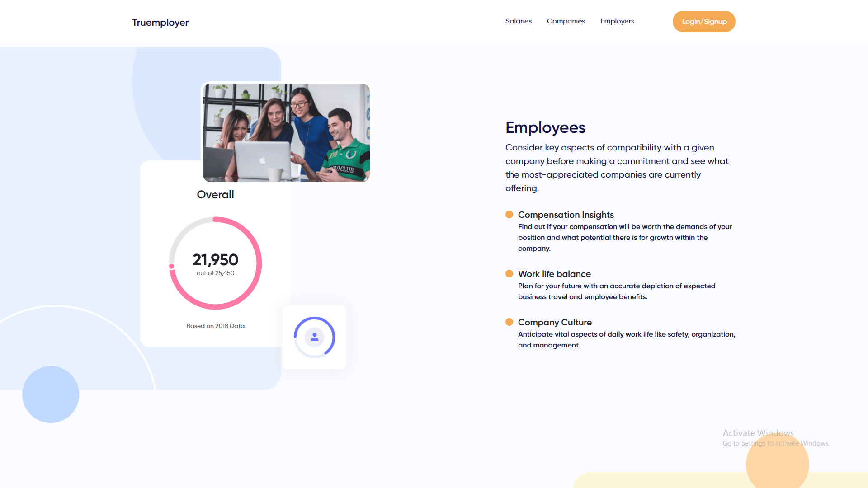Click the Truemployer logo

click(160, 22)
